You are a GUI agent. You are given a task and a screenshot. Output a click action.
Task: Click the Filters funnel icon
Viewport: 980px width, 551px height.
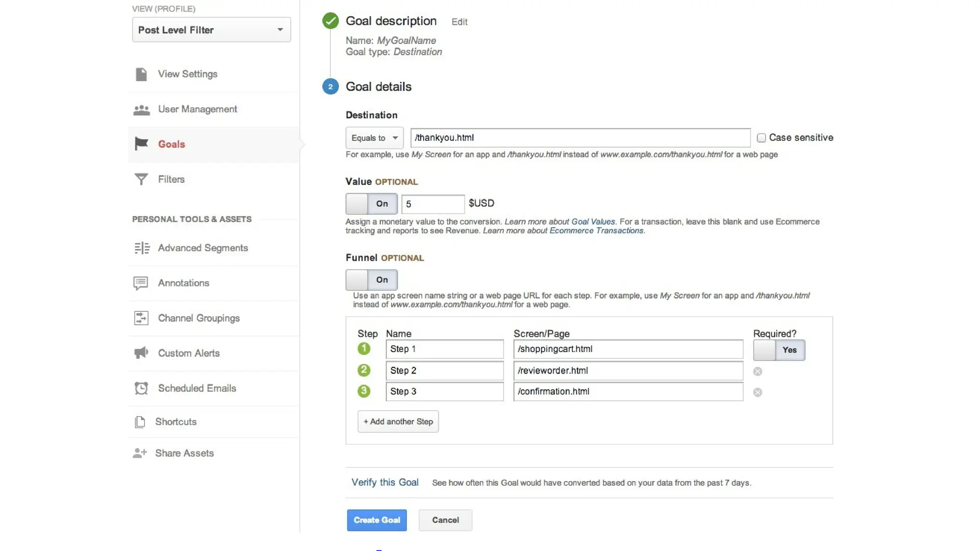click(x=141, y=179)
